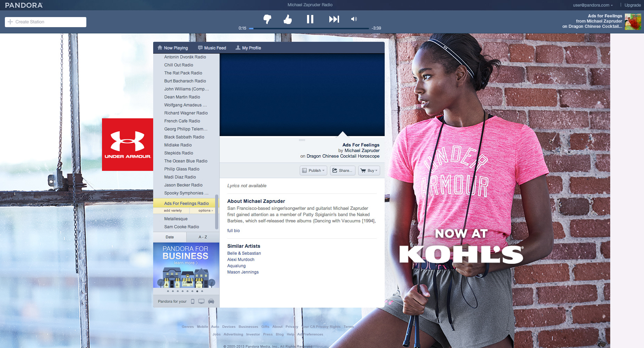Play The Rat Pack Radio station

point(183,73)
